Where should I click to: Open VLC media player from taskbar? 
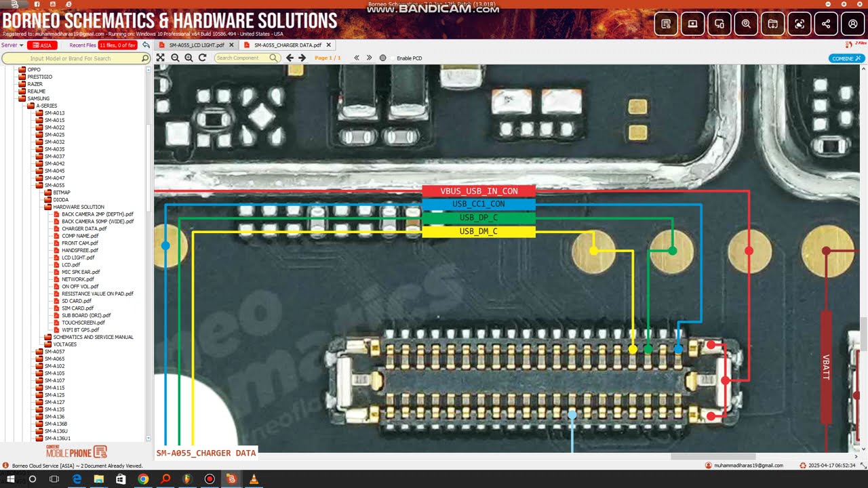point(254,479)
